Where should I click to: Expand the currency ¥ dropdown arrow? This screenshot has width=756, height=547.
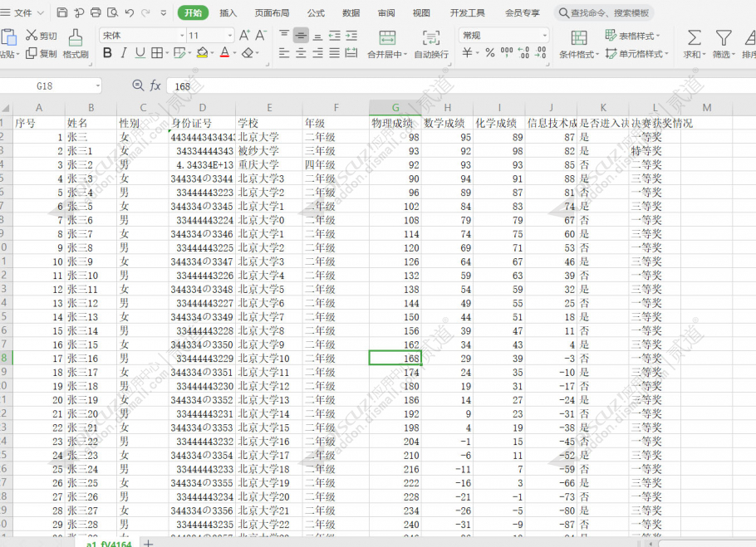pos(478,53)
